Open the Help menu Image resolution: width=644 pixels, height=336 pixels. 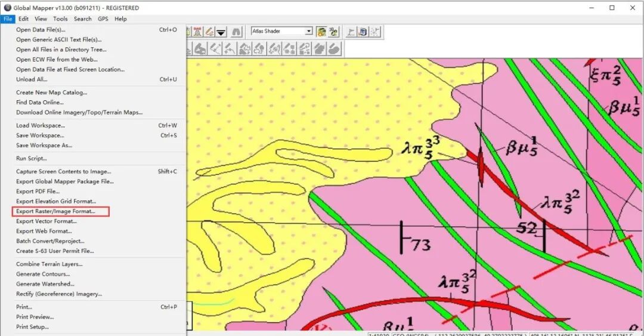point(120,19)
